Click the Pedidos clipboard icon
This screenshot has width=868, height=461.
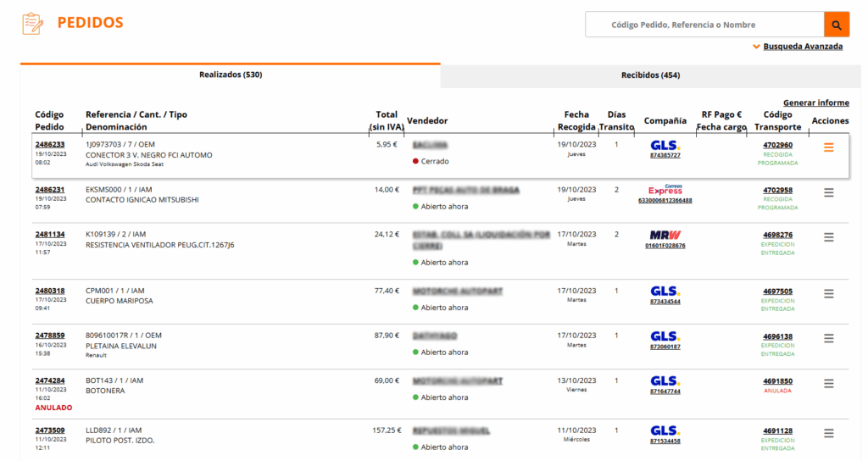tap(33, 24)
